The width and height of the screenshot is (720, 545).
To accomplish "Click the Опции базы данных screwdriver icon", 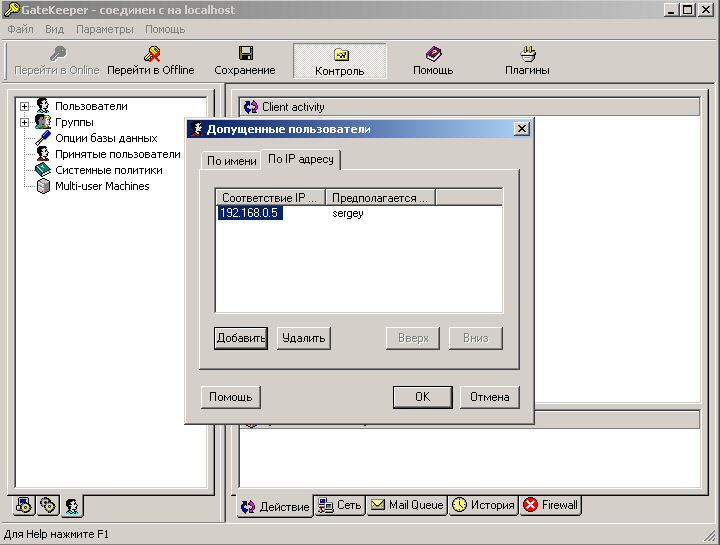I will [43, 138].
